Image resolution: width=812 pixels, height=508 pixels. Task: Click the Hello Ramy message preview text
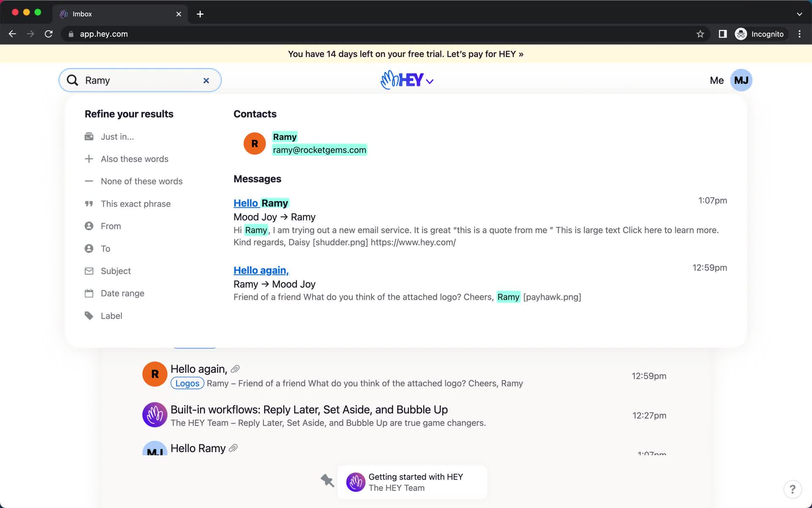(x=476, y=236)
